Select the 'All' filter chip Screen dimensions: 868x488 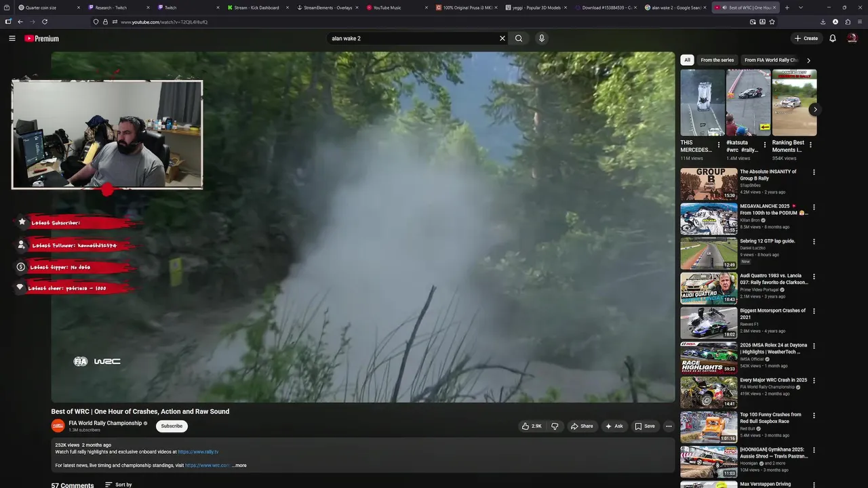(687, 60)
